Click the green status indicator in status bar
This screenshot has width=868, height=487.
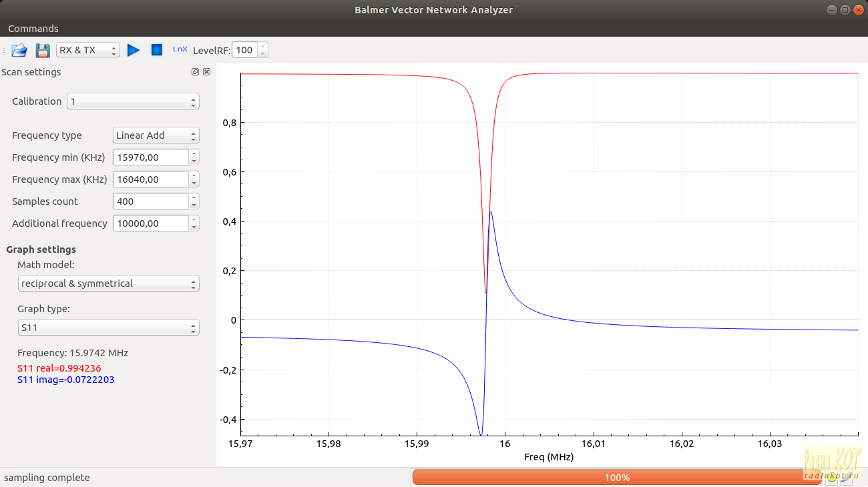pyautogui.click(x=832, y=477)
